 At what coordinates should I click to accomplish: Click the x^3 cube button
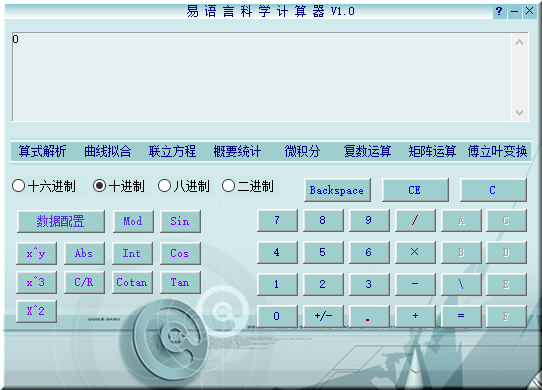36,282
